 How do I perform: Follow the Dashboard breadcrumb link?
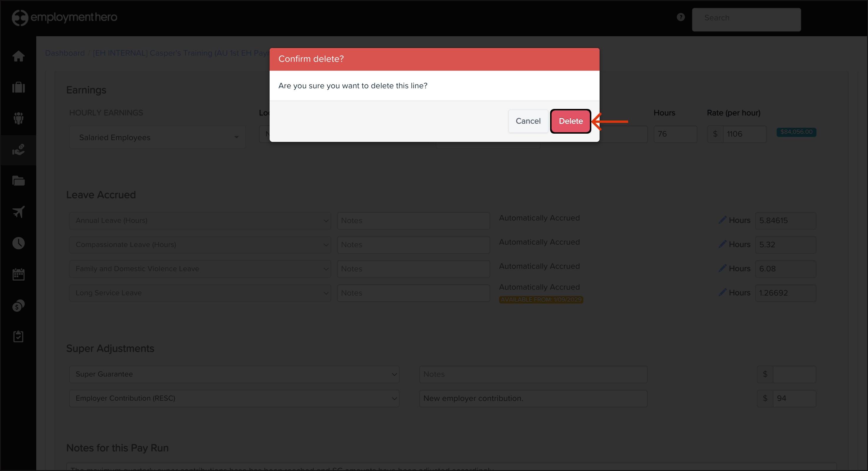point(65,53)
